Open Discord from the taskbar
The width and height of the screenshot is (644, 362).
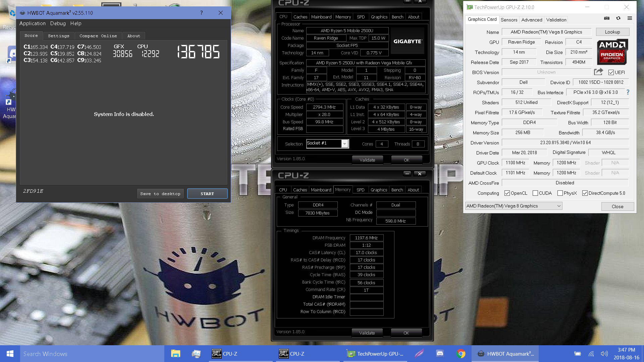pos(440,354)
